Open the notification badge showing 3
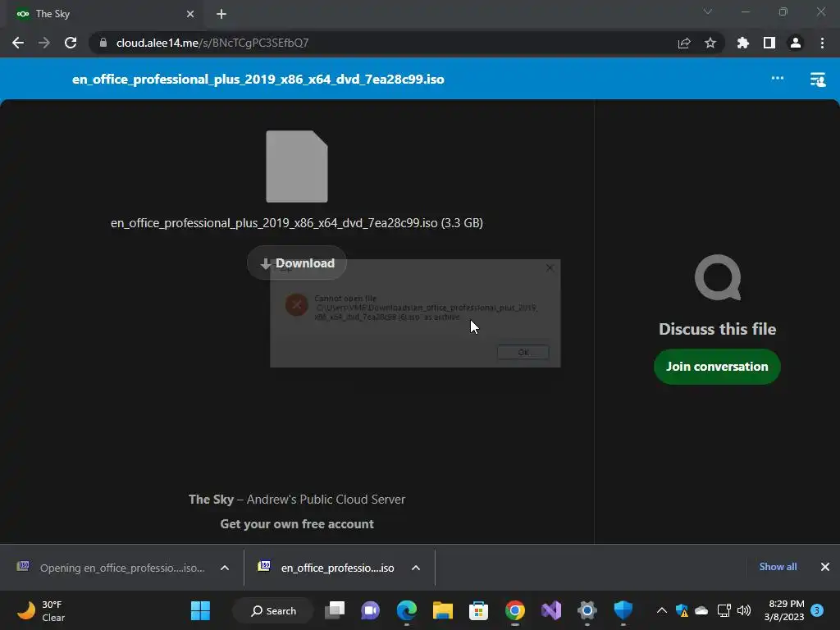Screen dimensions: 840x630 [817, 610]
